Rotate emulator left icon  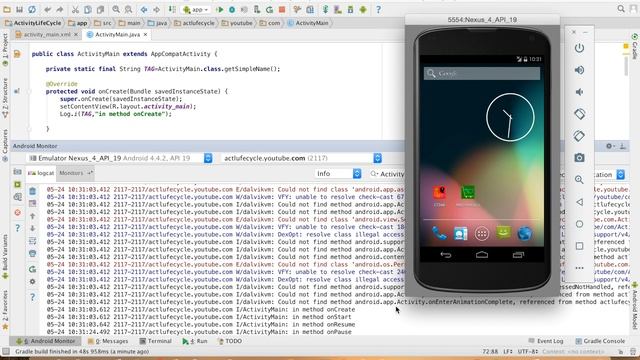click(x=579, y=114)
